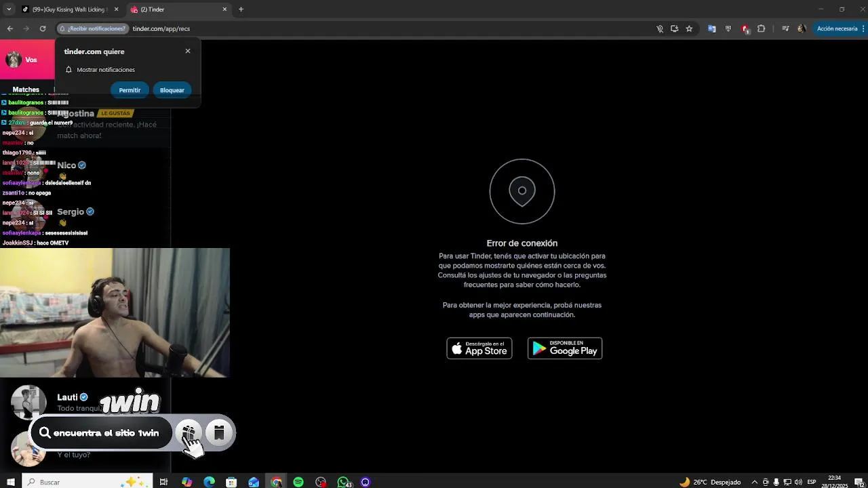Click the purple circle taskbar app
868x488 pixels.
[366, 482]
